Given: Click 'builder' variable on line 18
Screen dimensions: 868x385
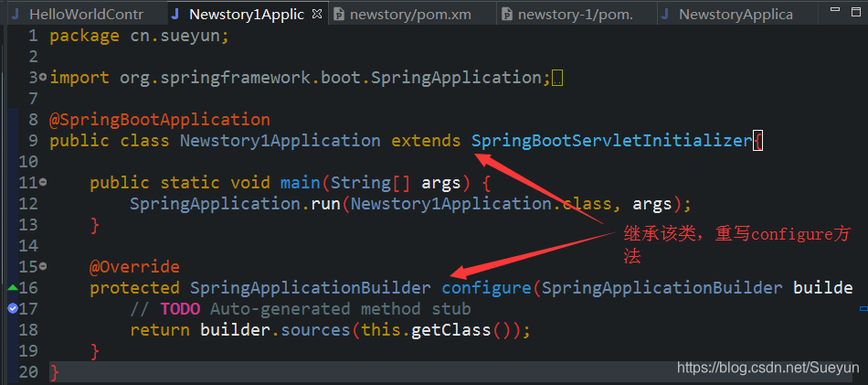Looking at the screenshot, I should pyautogui.click(x=235, y=330).
